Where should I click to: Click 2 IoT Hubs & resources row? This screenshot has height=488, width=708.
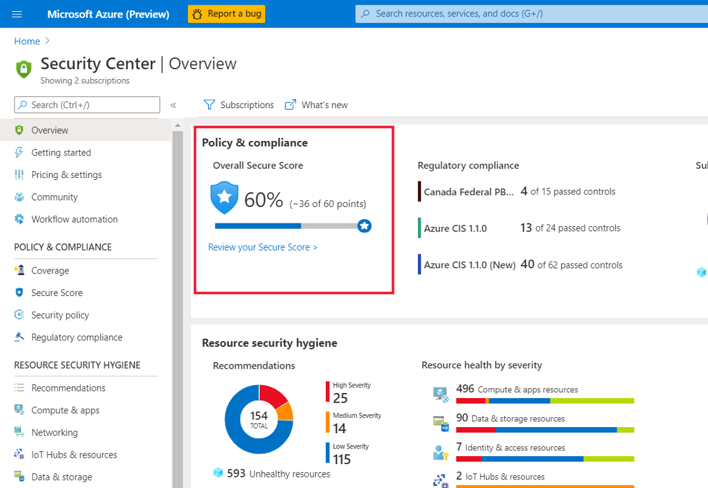pos(500,476)
